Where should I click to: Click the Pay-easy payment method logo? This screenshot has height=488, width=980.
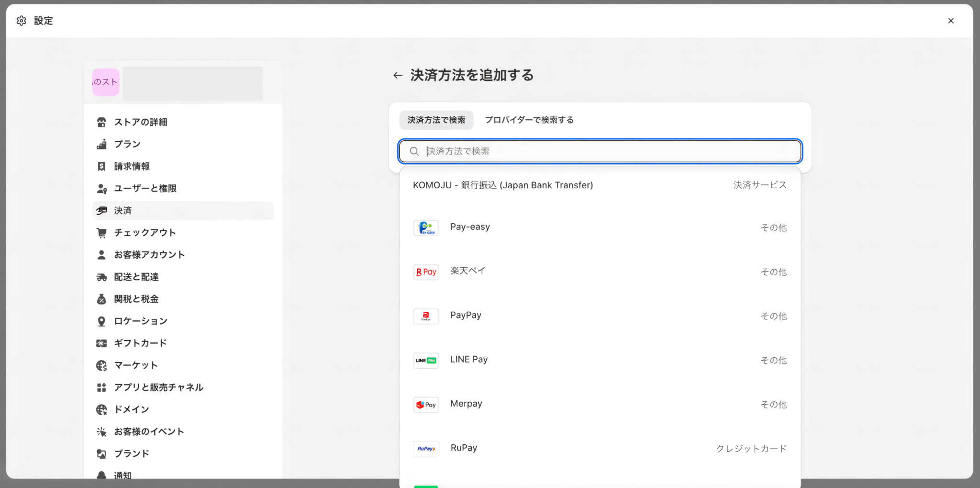click(x=426, y=228)
